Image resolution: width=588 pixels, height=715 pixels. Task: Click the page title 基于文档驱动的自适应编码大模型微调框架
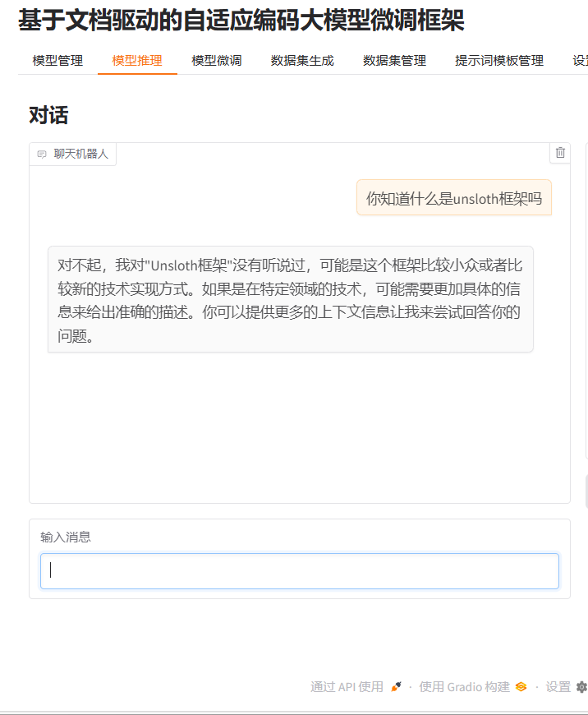(241, 20)
